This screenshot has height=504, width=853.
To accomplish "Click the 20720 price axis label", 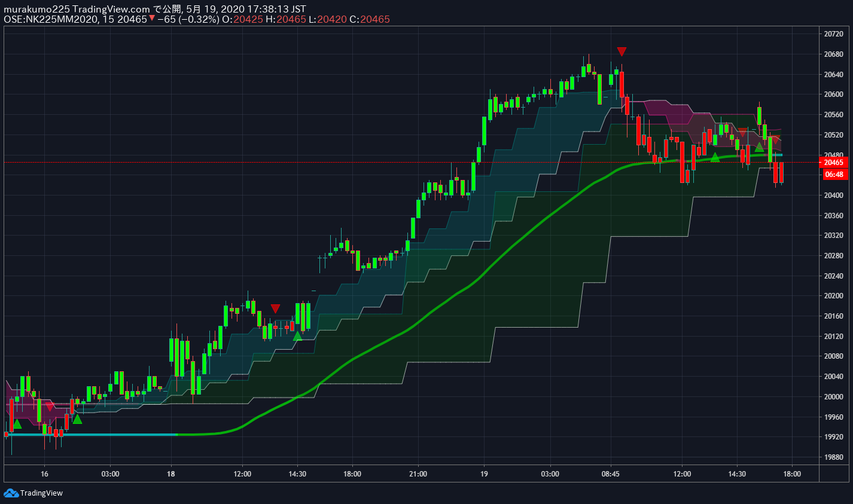I will pyautogui.click(x=834, y=34).
